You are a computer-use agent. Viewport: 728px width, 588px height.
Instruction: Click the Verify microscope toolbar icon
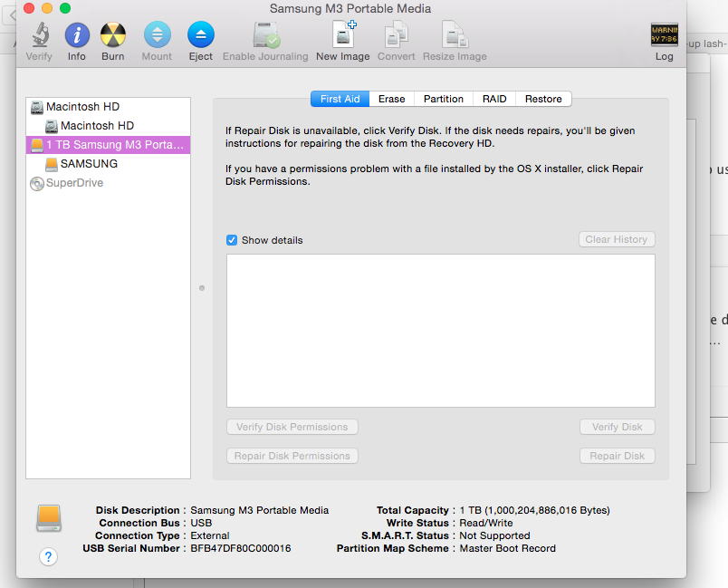pyautogui.click(x=40, y=34)
